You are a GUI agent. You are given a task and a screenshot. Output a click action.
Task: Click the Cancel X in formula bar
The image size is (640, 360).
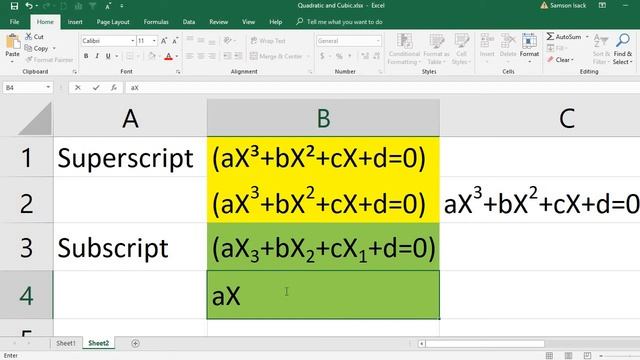(x=78, y=87)
